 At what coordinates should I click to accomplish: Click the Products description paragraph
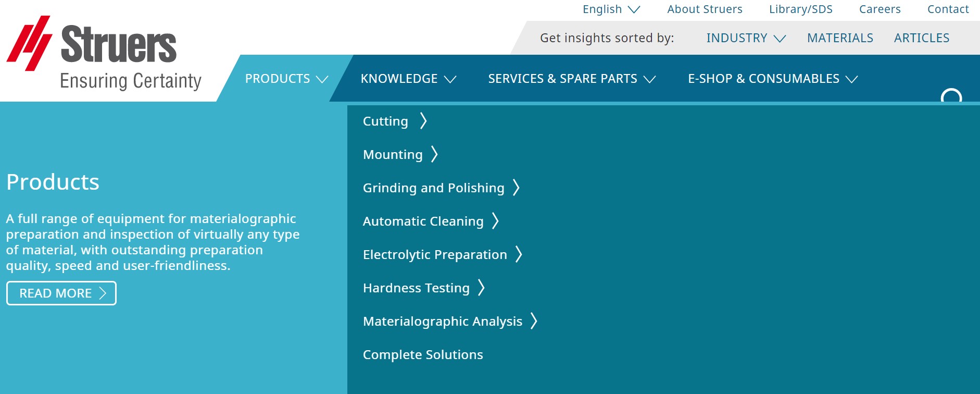tap(153, 242)
